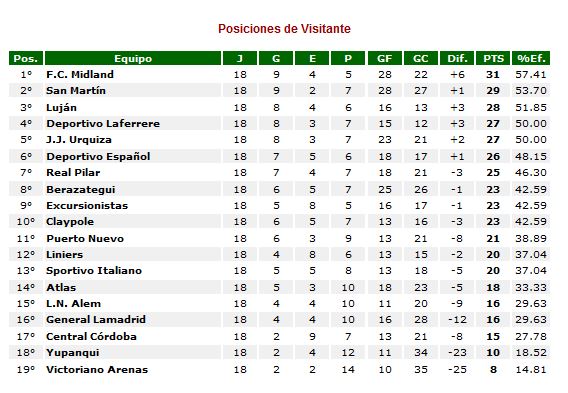Viewport: 568px width, 393px height.
Task: Click the GC column header
Action: (421, 58)
